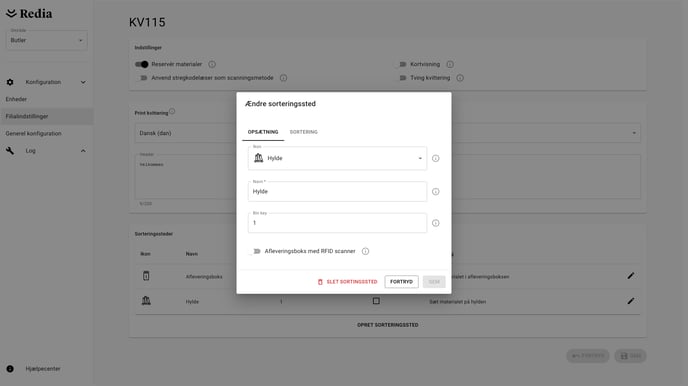Show info for Afleveringsboks med RFID scanner
The height and width of the screenshot is (386, 688).
tap(366, 251)
